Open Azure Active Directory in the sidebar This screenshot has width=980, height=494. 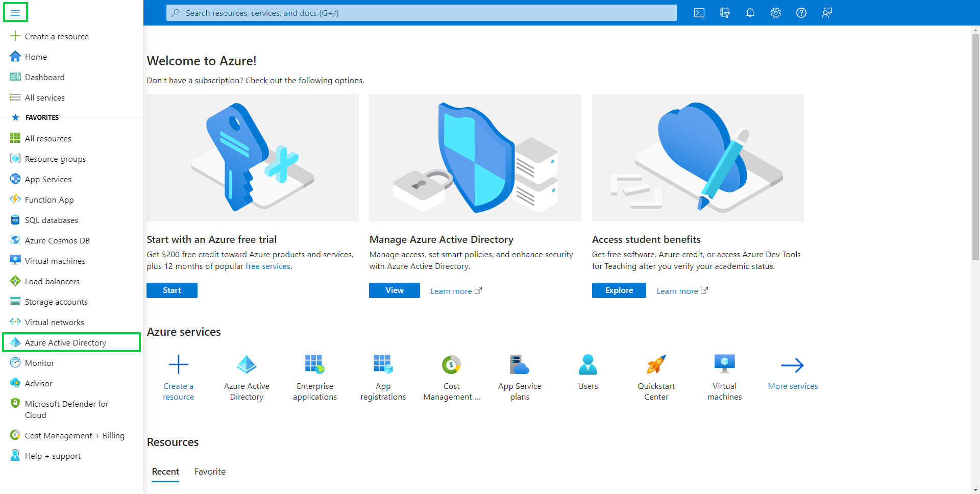71,342
